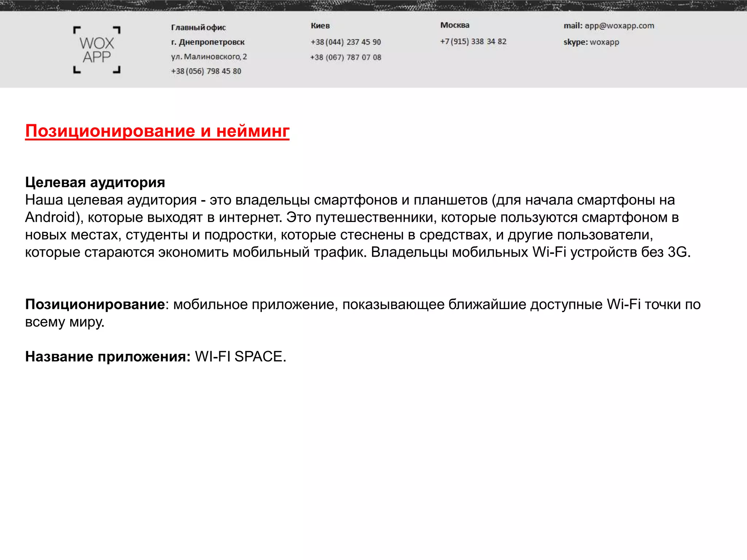The height and width of the screenshot is (560, 747).
Task: Click the label Название приложения
Action: 108,357
